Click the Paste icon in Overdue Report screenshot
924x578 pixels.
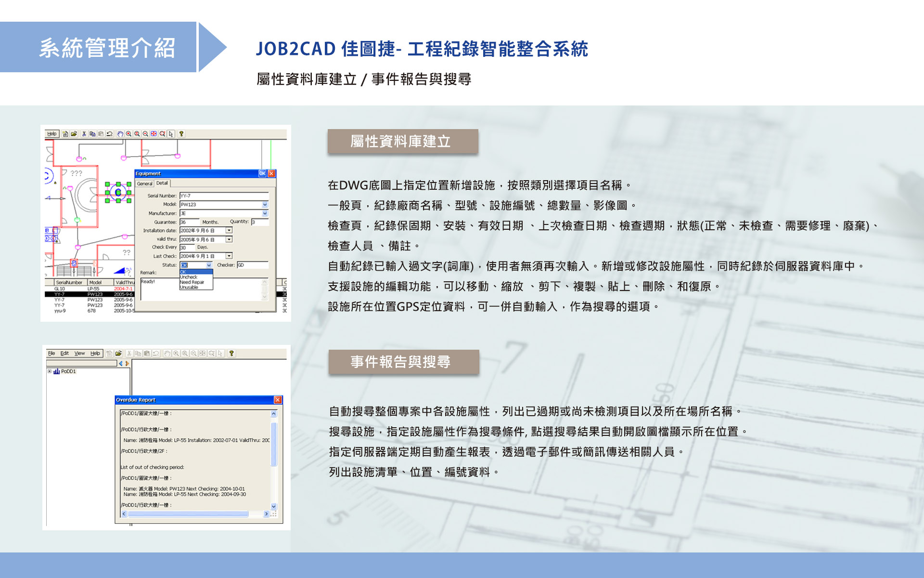click(x=147, y=353)
